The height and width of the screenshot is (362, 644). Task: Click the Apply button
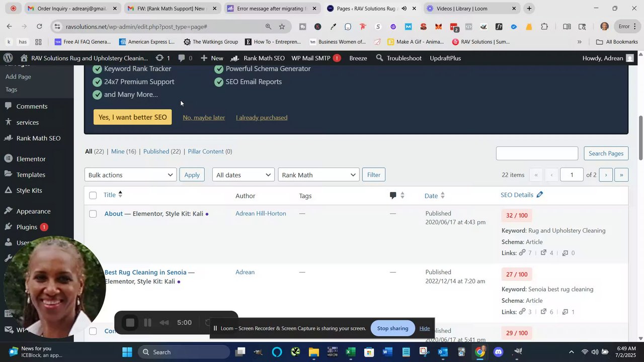click(x=192, y=175)
